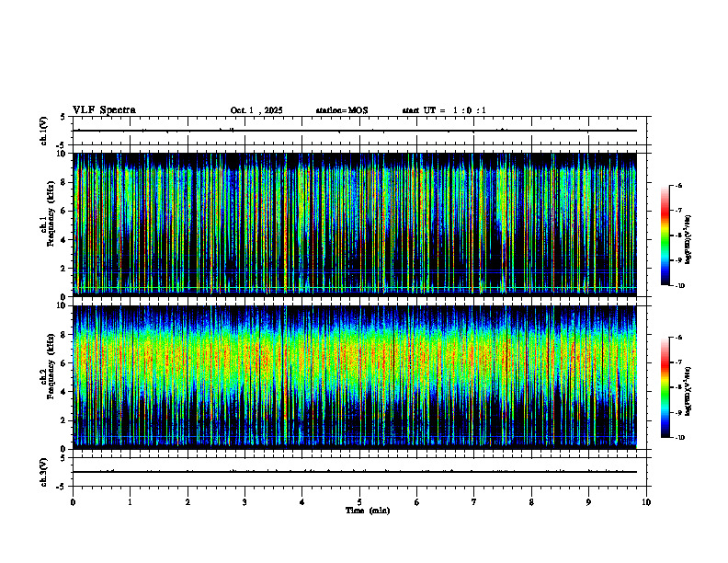Click the ch.3 voltage waveform trace
728x563 pixels.
click(x=355, y=472)
